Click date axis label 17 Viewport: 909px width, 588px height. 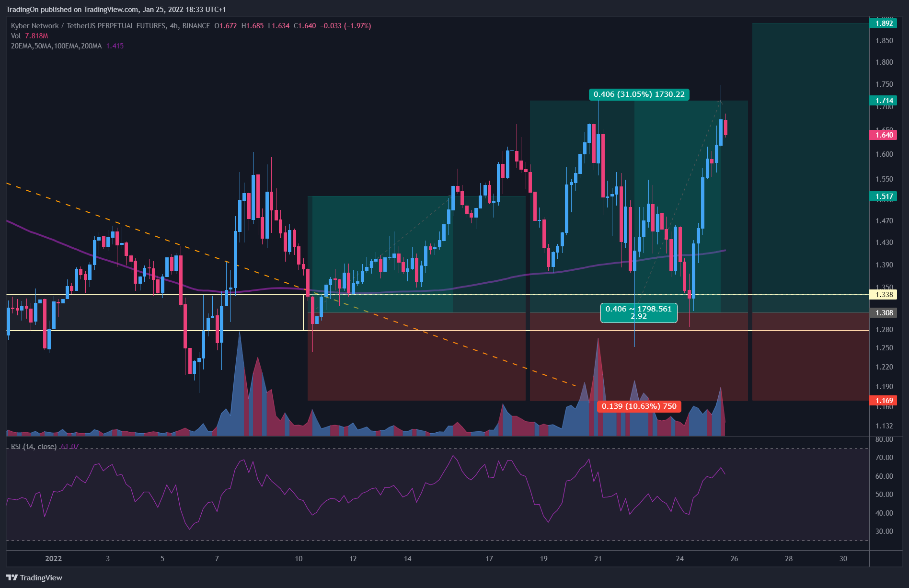click(x=489, y=559)
